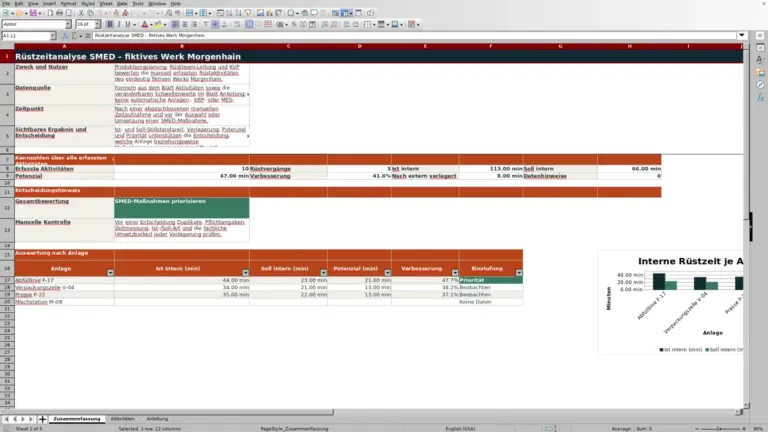Viewport: 768px width, 432px height.
Task: Click the Sum sigma icon beside the formula bar
Action: pyautogui.click(x=74, y=36)
